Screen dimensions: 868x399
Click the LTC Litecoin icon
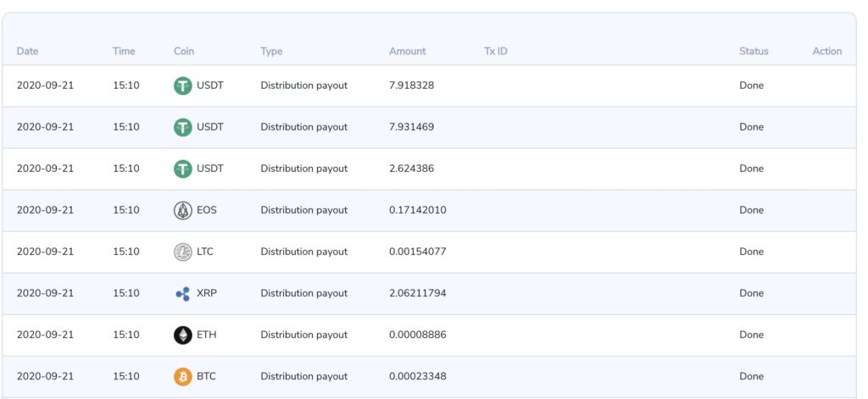(x=182, y=252)
